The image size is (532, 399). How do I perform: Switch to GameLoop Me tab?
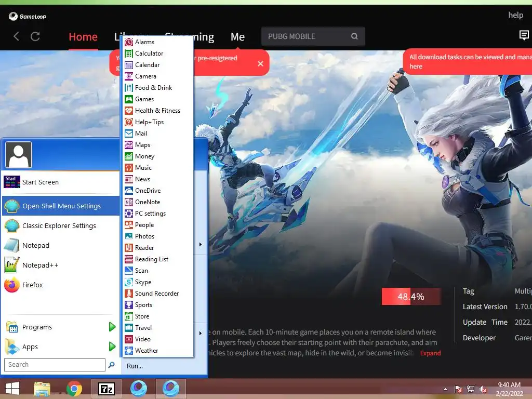tap(237, 37)
